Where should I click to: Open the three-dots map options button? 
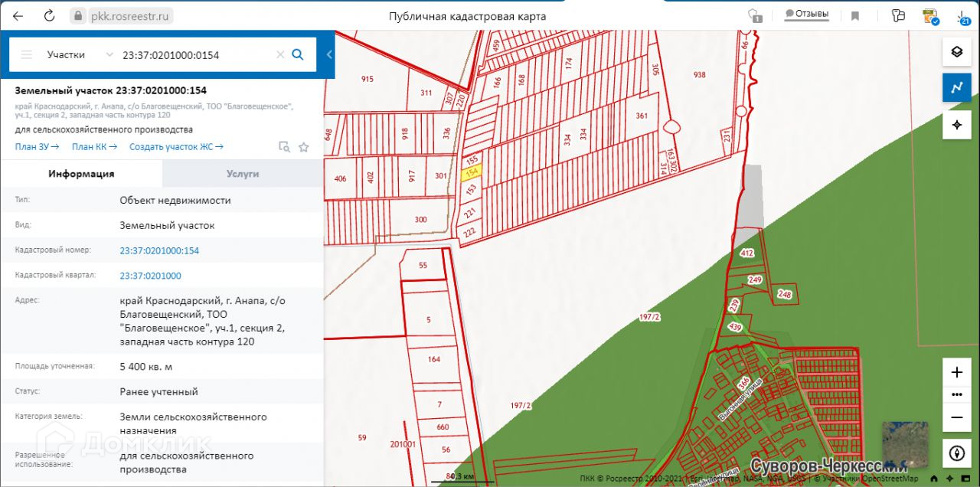pos(956,394)
